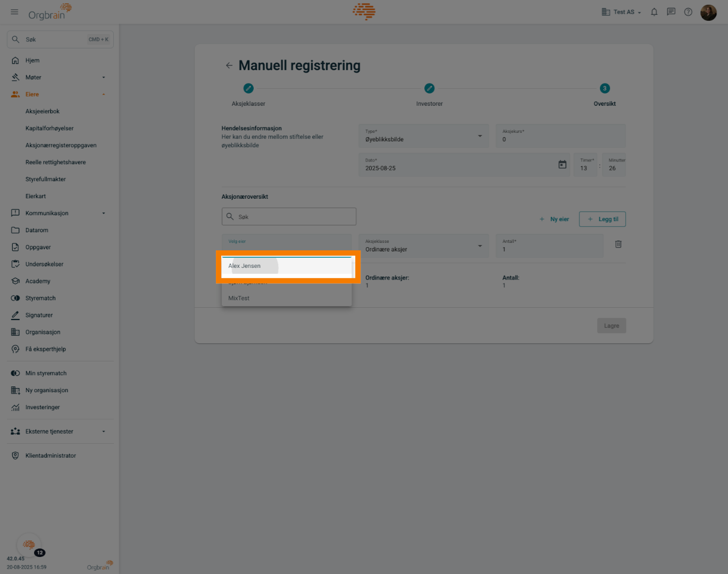The height and width of the screenshot is (574, 728).
Task: Click the Aksjekurs input field
Action: [561, 136]
